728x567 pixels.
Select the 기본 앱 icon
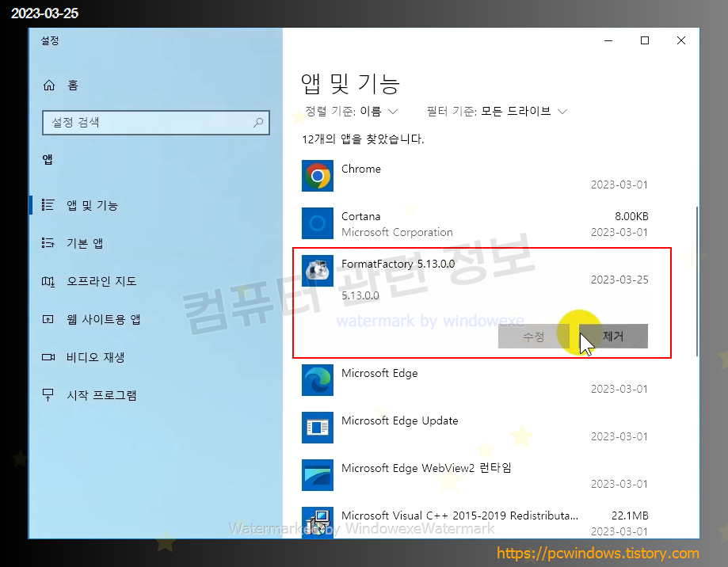(x=48, y=243)
